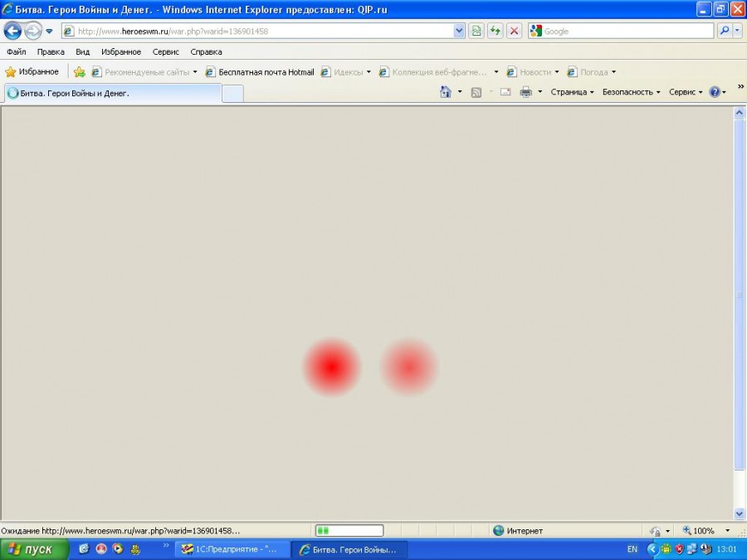This screenshot has height=560, width=747.
Task: Switch to Битва. Герои Войны taskbar button
Action: click(x=349, y=549)
